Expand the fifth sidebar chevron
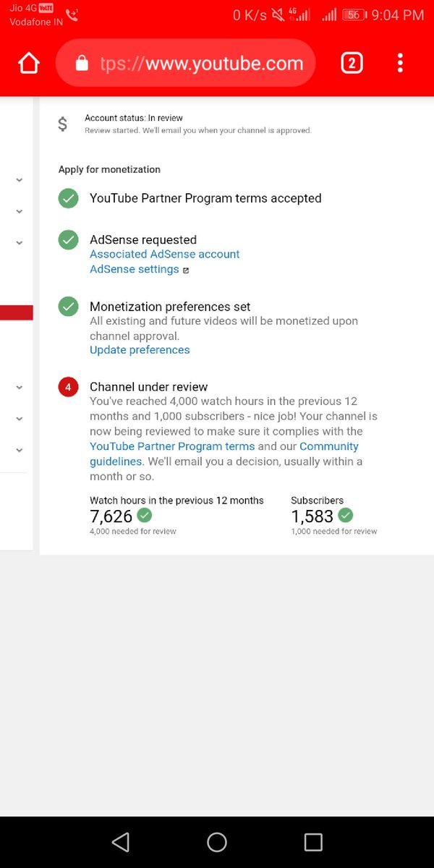 click(20, 419)
